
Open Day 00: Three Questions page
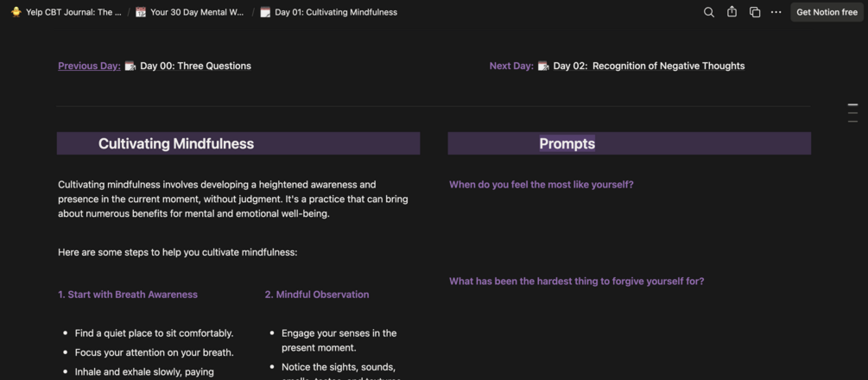pos(195,66)
